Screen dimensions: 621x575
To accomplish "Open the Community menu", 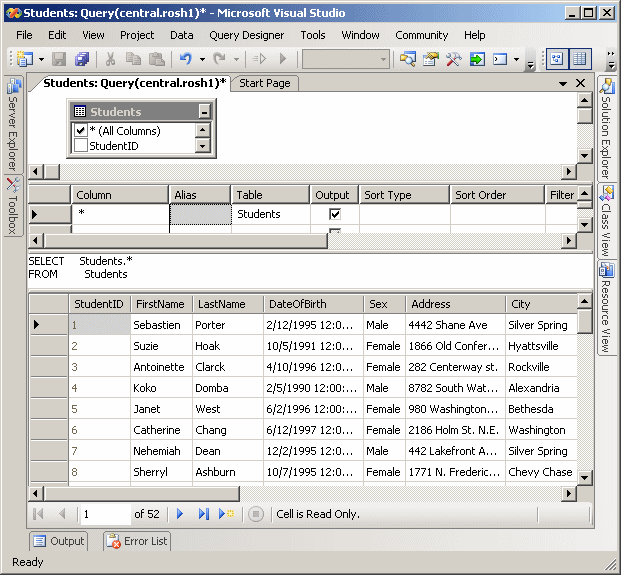I will coord(421,35).
